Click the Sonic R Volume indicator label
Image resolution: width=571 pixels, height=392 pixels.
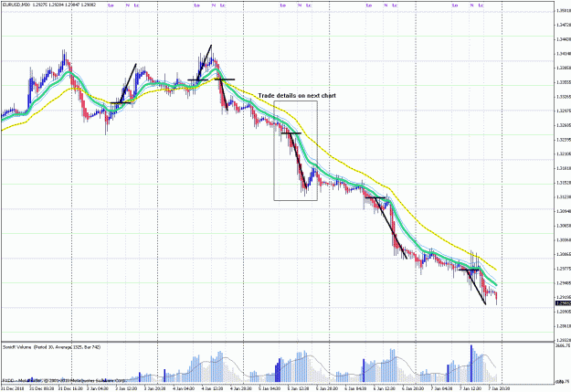[51, 347]
